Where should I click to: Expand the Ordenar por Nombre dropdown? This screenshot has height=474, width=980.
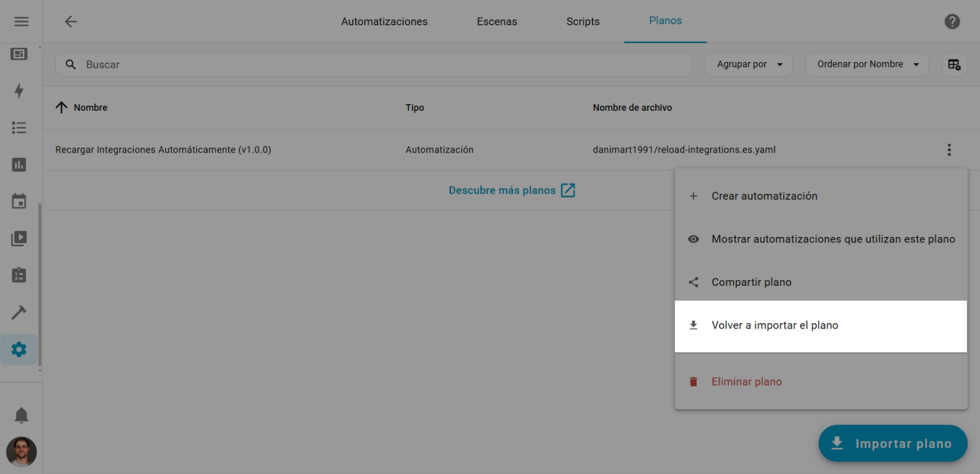[x=867, y=65]
